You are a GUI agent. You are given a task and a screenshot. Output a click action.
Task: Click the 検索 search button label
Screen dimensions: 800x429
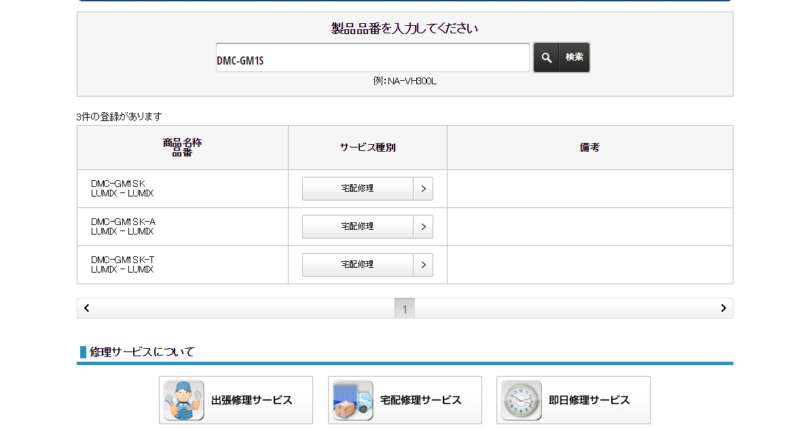coord(574,57)
